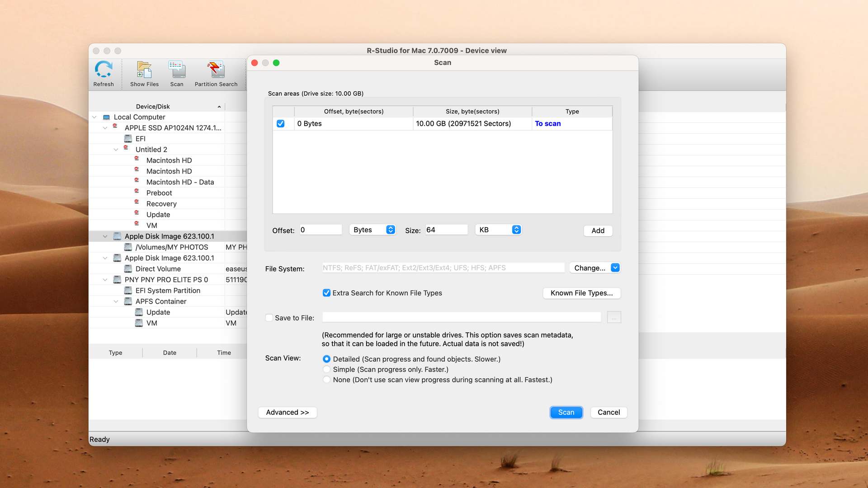Screen dimensions: 868x488
Task: Expand Advanced >> options
Action: point(288,412)
